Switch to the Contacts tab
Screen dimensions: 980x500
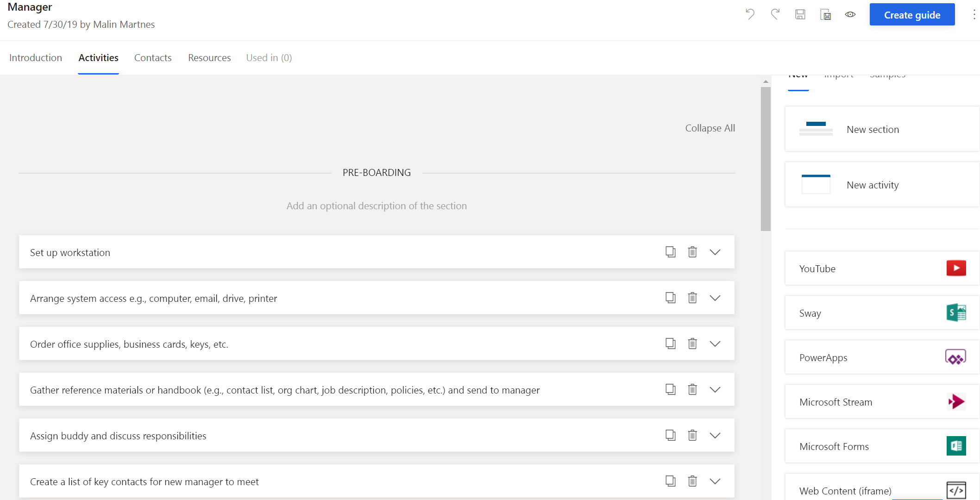point(153,57)
